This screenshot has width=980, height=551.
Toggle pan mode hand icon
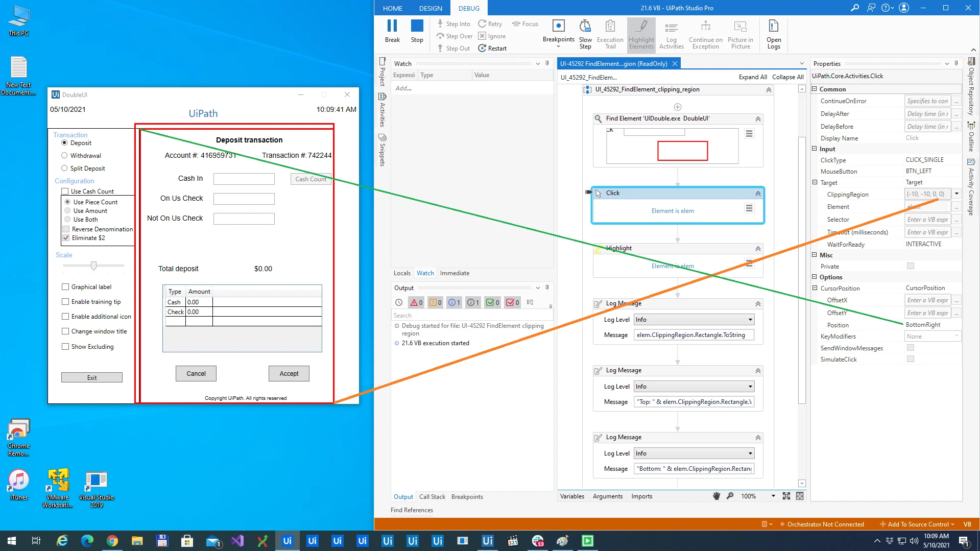716,496
